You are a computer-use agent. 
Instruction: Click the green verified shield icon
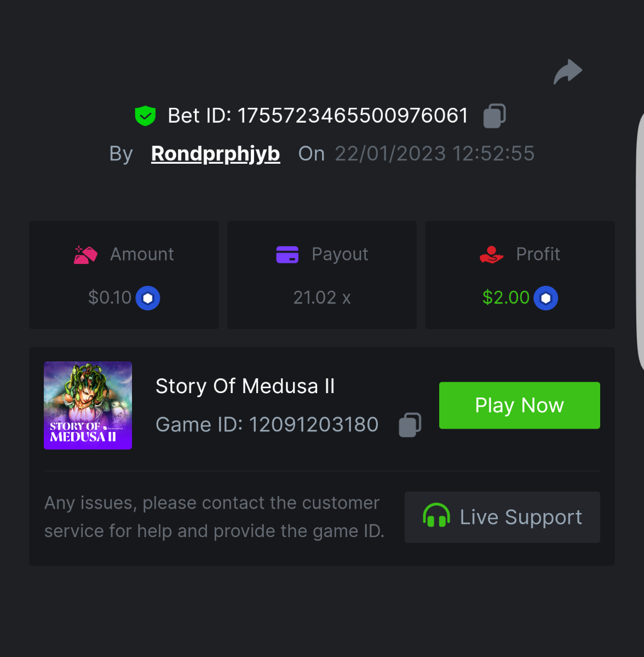click(x=145, y=116)
